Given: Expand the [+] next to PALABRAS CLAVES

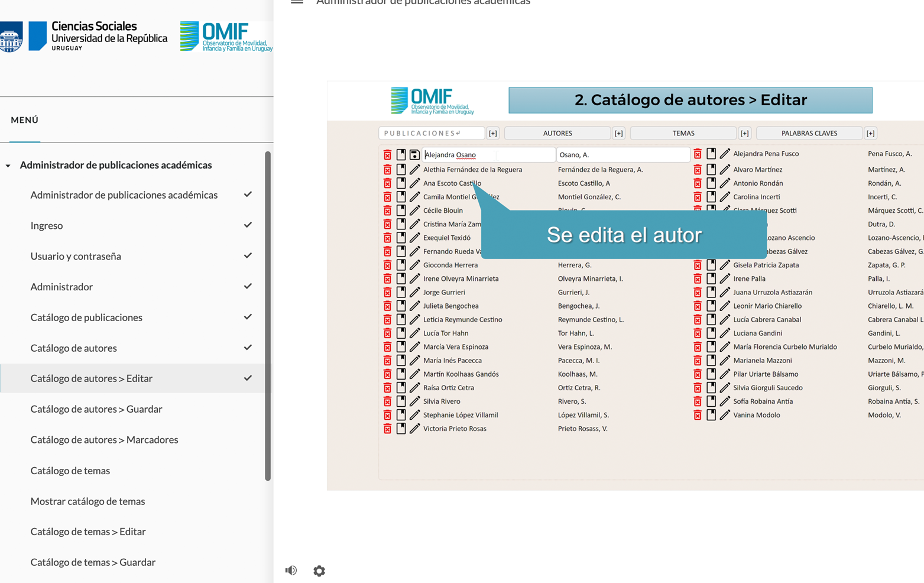Looking at the screenshot, I should point(870,134).
